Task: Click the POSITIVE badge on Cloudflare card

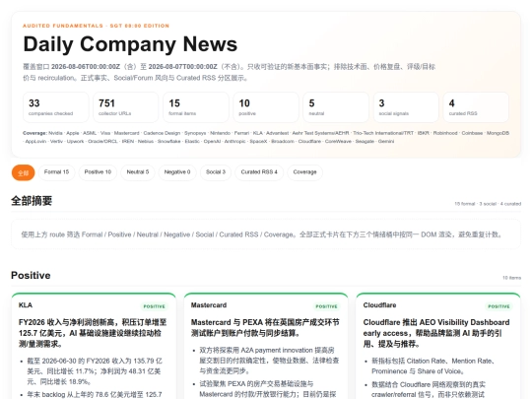Action: (x=499, y=306)
